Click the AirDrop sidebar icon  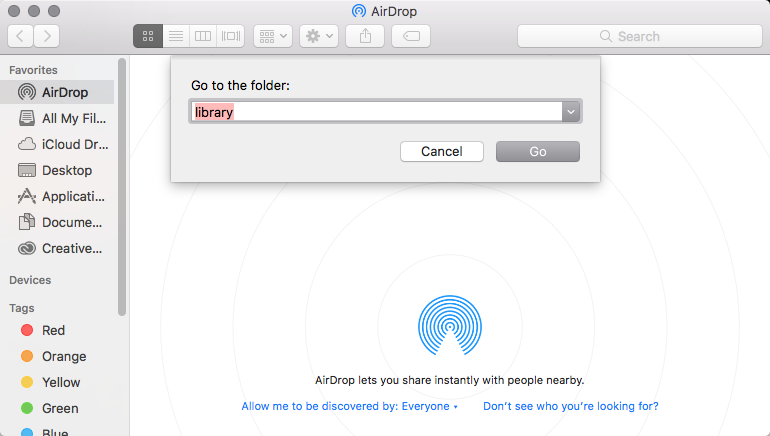(x=27, y=92)
